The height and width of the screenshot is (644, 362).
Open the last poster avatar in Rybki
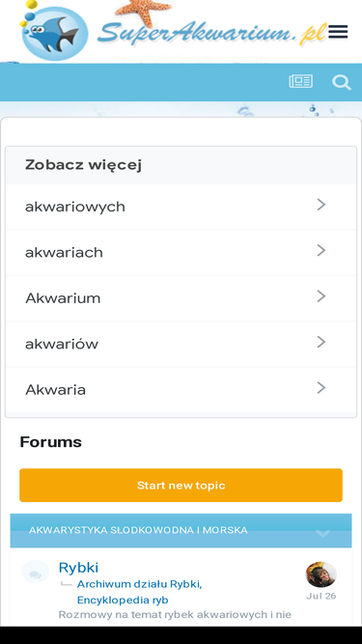click(320, 574)
